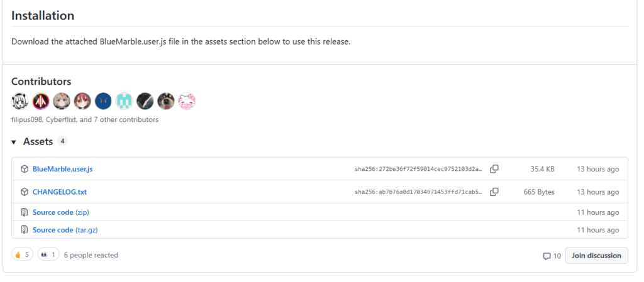
Task: Open the red and black logo avatar
Action: [41, 101]
